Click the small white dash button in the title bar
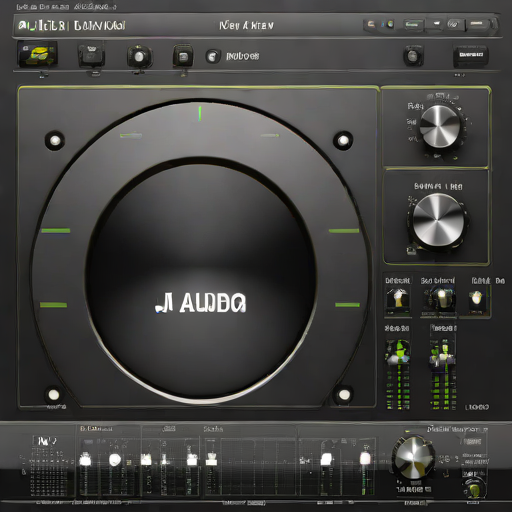The image size is (512, 512). tap(436, 24)
